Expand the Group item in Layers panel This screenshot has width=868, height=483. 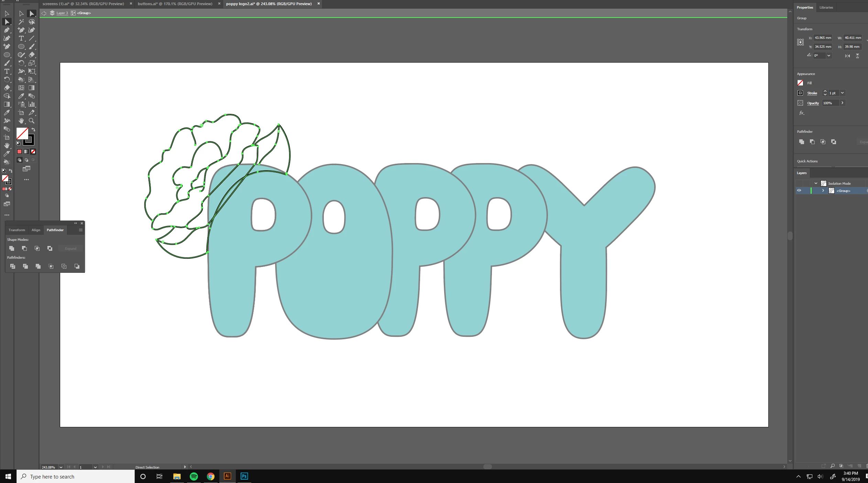point(823,191)
